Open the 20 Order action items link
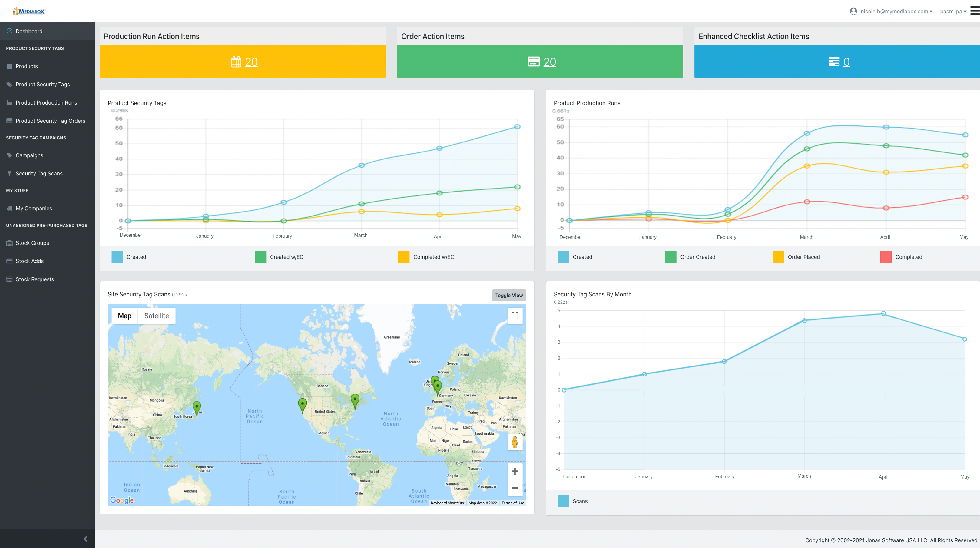 (549, 62)
